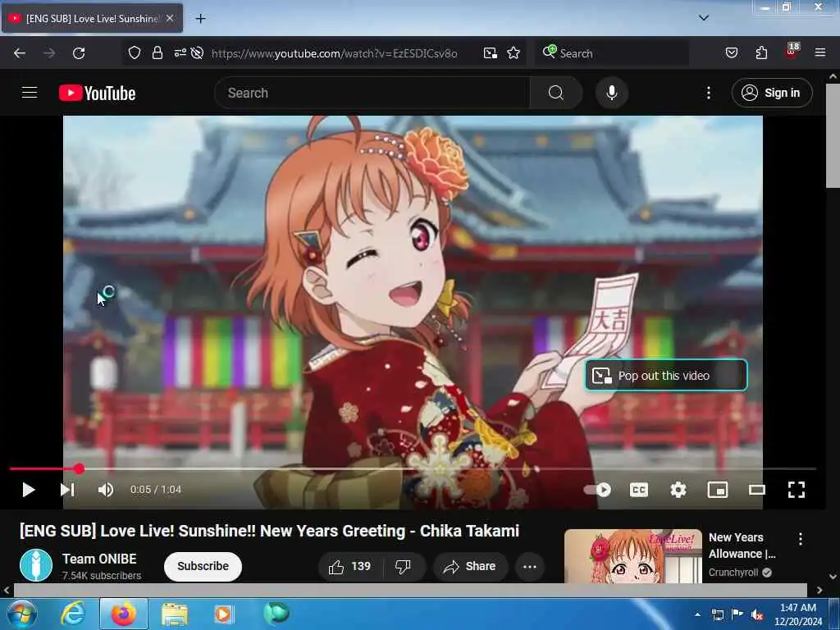
Task: Focus the YouTube search box
Action: [x=372, y=93]
